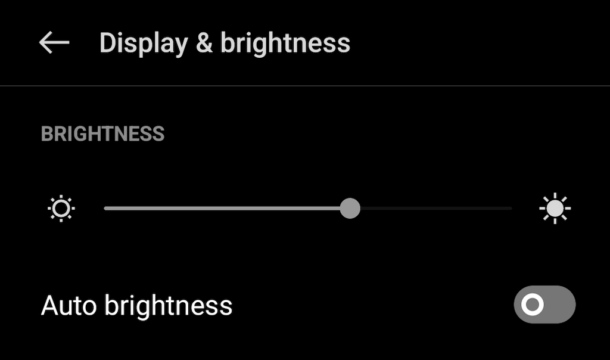This screenshot has height=360, width=610.
Task: Click the filled gray part of brightness track
Action: pos(222,209)
